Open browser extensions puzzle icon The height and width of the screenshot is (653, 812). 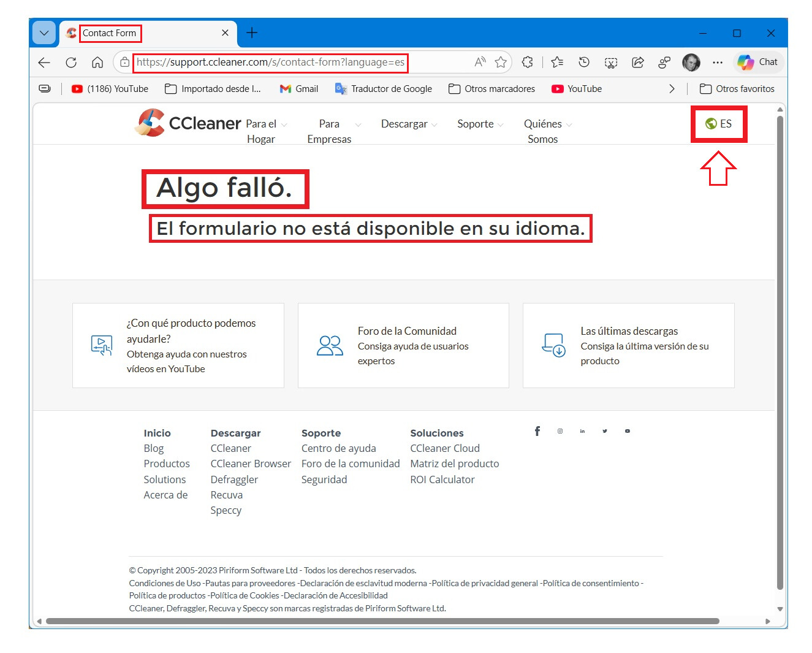tap(527, 62)
